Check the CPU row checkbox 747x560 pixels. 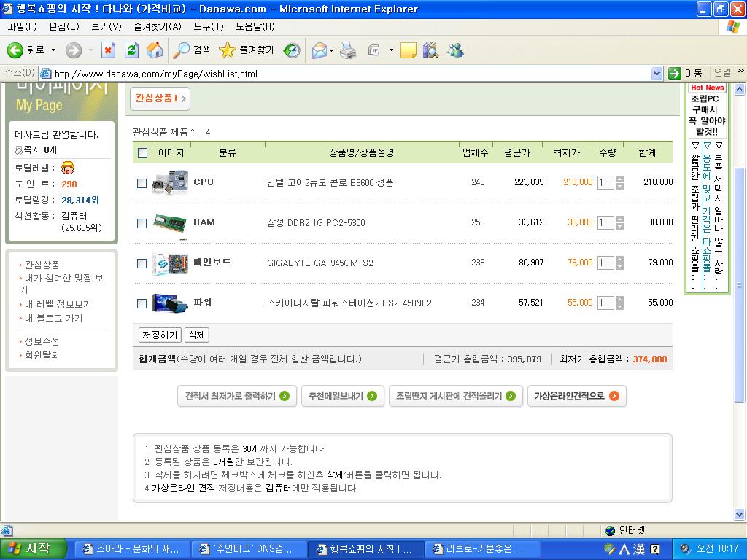(x=142, y=183)
